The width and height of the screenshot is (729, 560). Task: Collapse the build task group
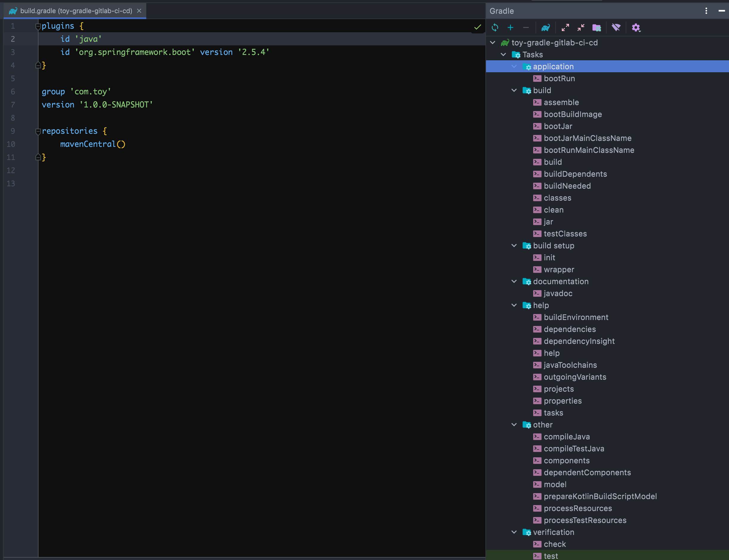click(514, 90)
